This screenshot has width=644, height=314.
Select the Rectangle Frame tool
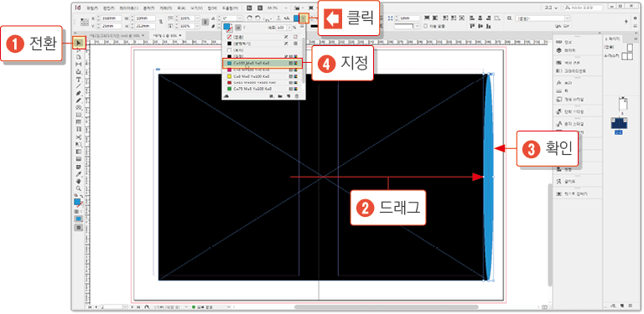click(x=79, y=107)
